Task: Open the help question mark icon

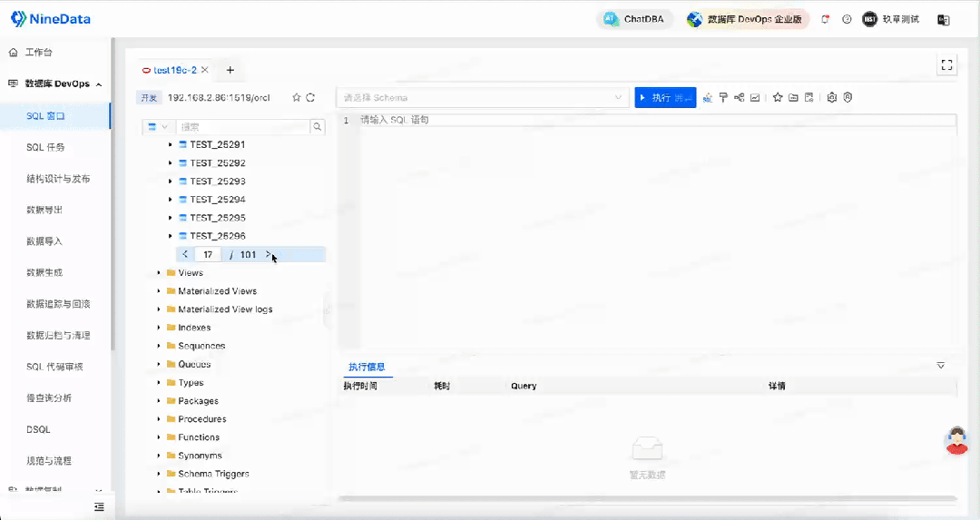Action: pos(847,19)
